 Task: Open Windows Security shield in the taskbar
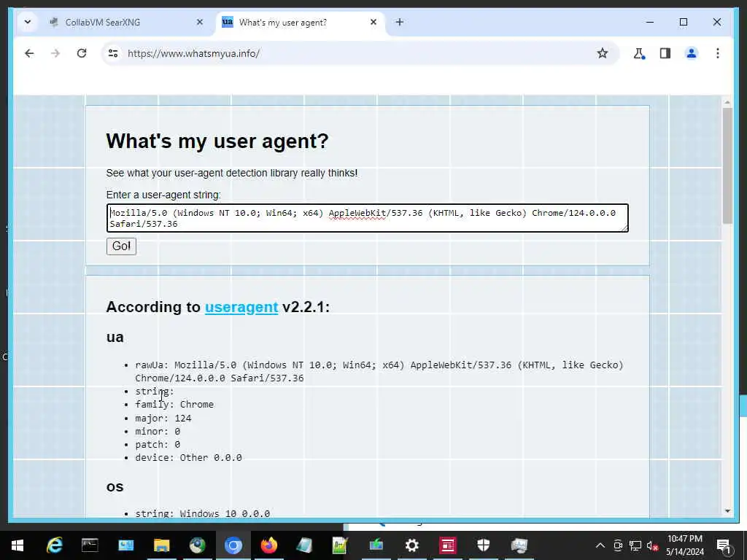pyautogui.click(x=483, y=545)
